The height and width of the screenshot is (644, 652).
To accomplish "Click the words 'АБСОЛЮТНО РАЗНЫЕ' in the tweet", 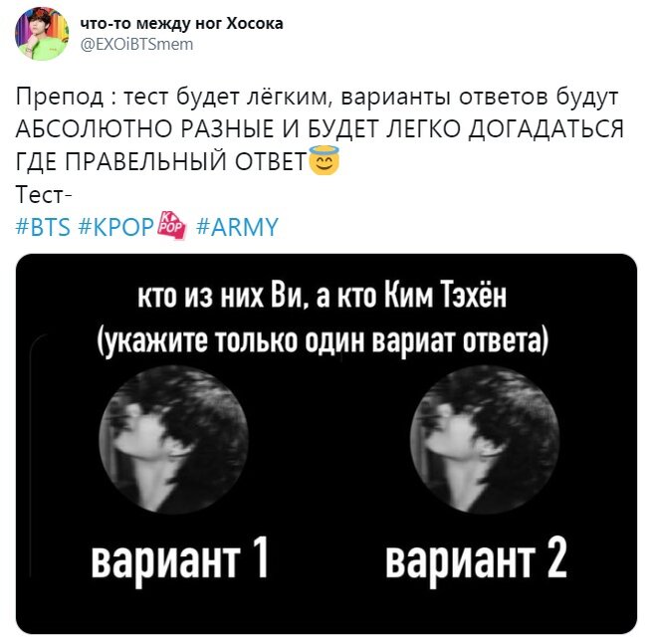I will (146, 128).
